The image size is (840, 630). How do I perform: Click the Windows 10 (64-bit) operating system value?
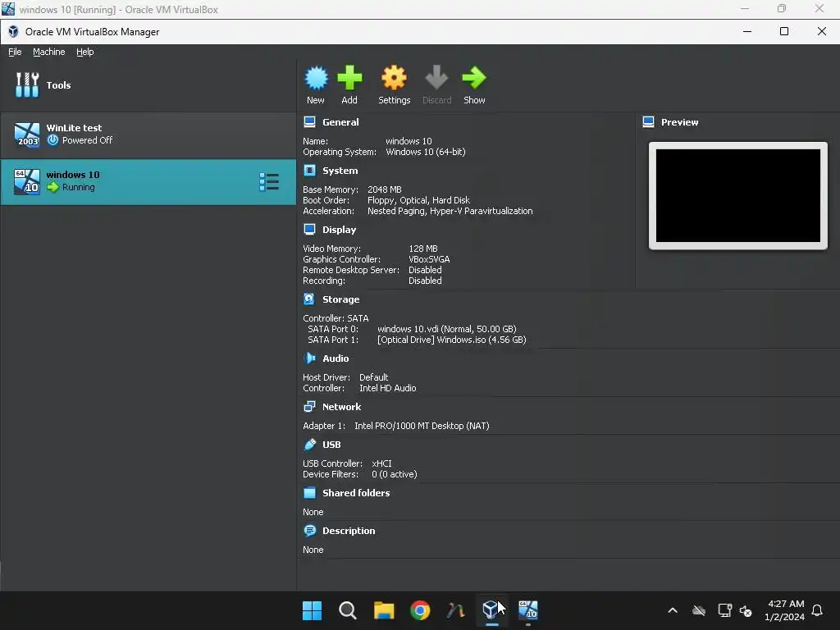426,152
